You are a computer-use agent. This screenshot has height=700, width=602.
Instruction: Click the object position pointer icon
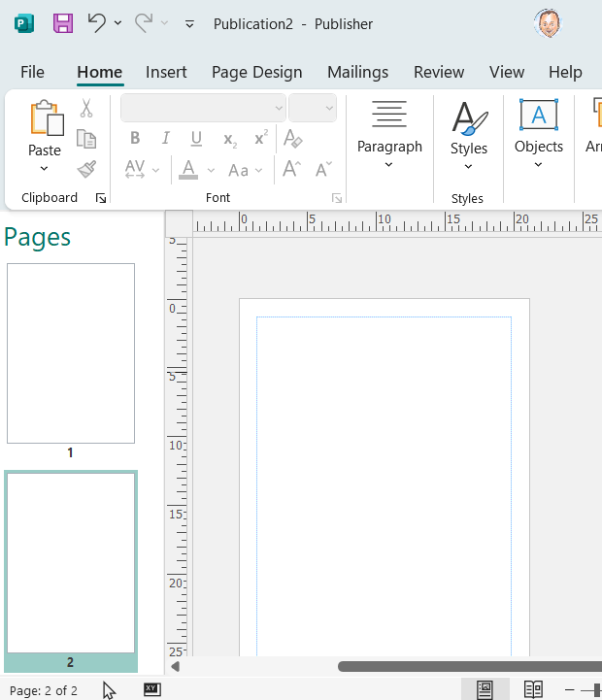click(x=109, y=690)
